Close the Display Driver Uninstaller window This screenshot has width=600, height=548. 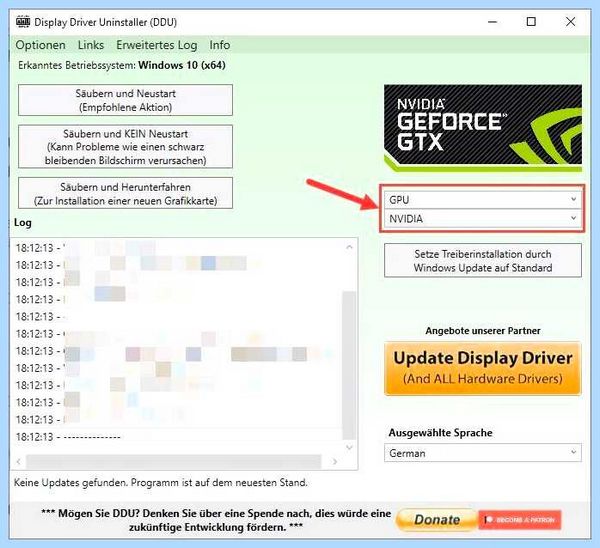click(570, 22)
